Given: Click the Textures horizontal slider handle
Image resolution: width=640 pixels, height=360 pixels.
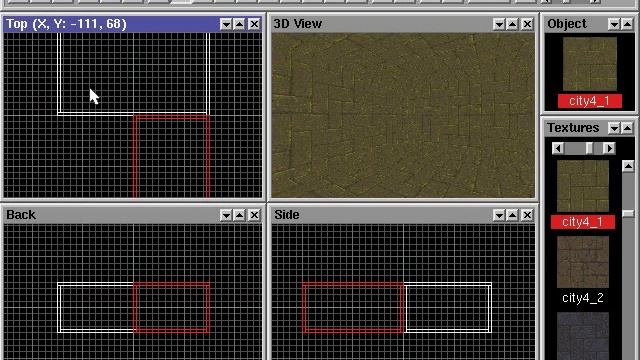Looking at the screenshot, I should tap(589, 148).
